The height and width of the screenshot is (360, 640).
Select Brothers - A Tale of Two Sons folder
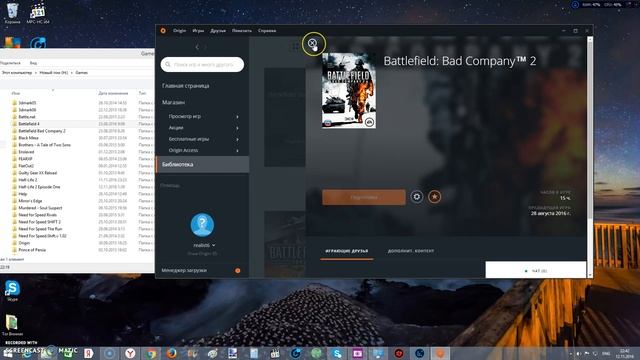pyautogui.click(x=44, y=145)
